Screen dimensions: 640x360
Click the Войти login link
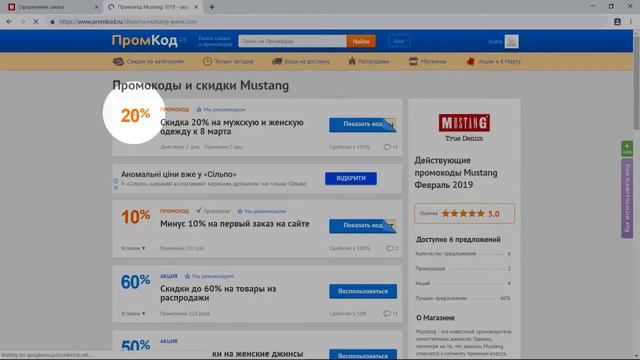495,42
